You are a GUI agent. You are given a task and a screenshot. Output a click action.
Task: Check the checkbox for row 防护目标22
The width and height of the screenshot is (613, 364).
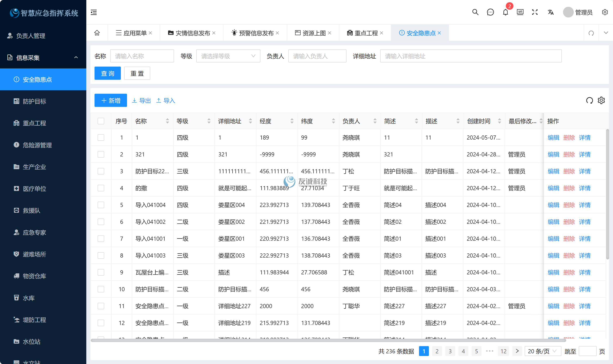click(101, 171)
